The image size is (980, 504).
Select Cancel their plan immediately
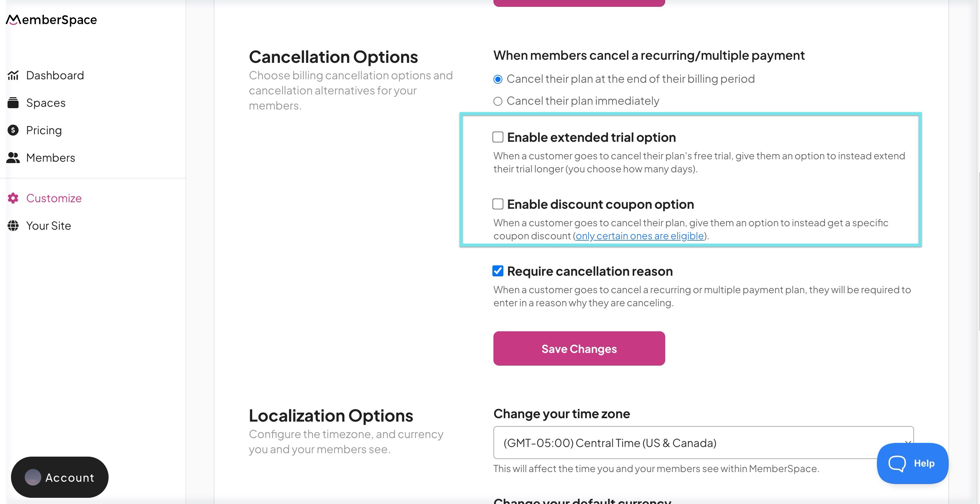coord(498,101)
